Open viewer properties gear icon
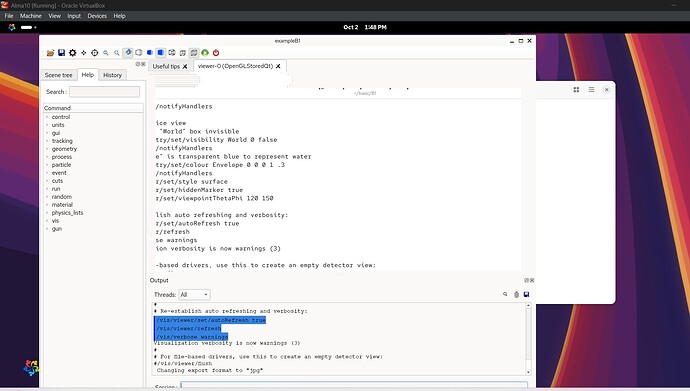This screenshot has height=391, width=690. (73, 53)
